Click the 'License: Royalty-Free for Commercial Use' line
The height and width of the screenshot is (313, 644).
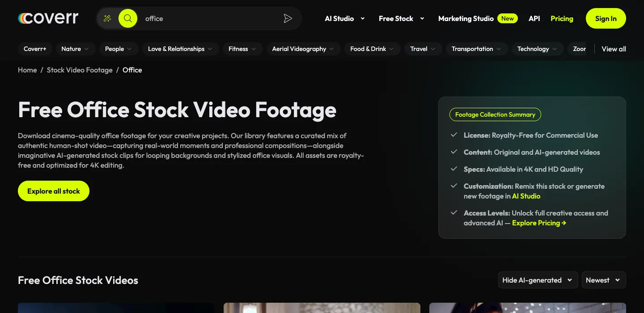(x=531, y=135)
